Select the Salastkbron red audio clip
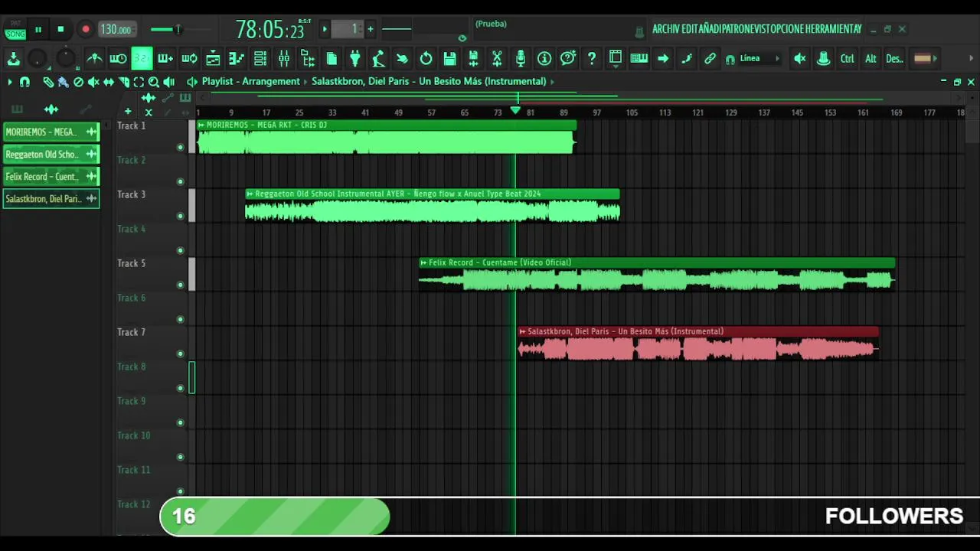The height and width of the screenshot is (551, 980). 697,344
